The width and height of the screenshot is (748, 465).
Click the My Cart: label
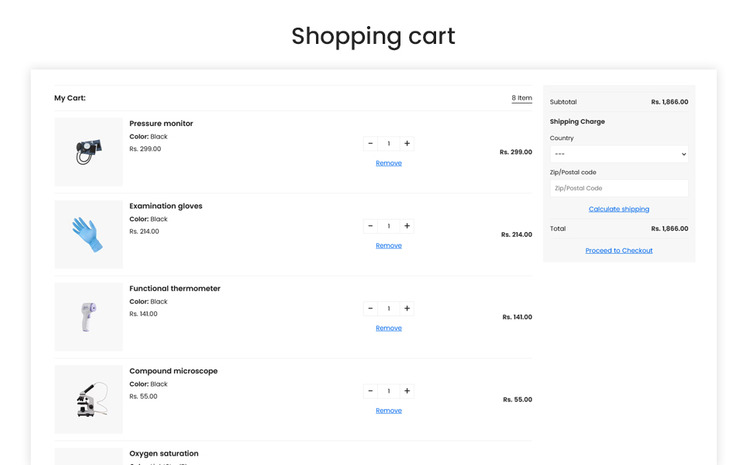[x=70, y=98]
